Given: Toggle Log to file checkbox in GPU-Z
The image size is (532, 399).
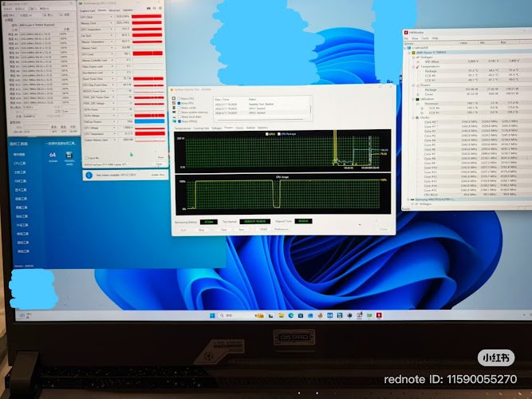Looking at the screenshot, I should point(86,158).
